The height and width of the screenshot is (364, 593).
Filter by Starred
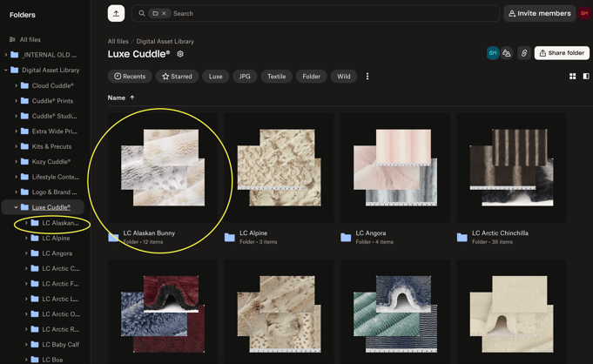[x=177, y=77]
